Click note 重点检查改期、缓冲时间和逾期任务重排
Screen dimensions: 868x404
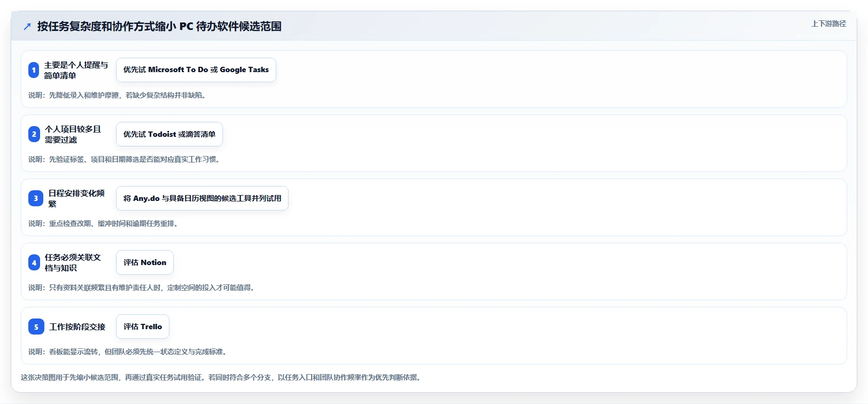click(103, 223)
